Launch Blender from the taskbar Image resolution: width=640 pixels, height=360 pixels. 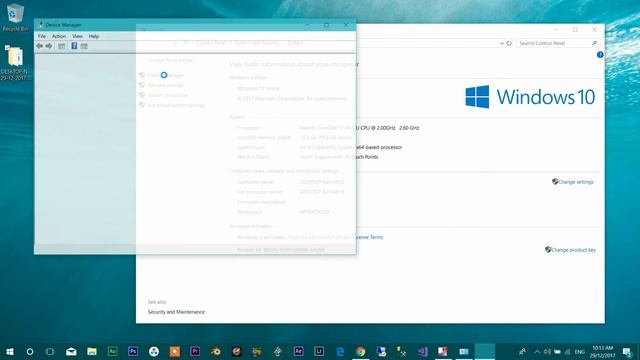click(x=216, y=351)
